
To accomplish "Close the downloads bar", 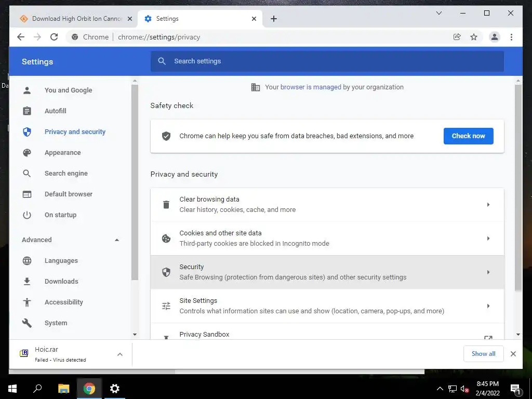I will [513, 354].
